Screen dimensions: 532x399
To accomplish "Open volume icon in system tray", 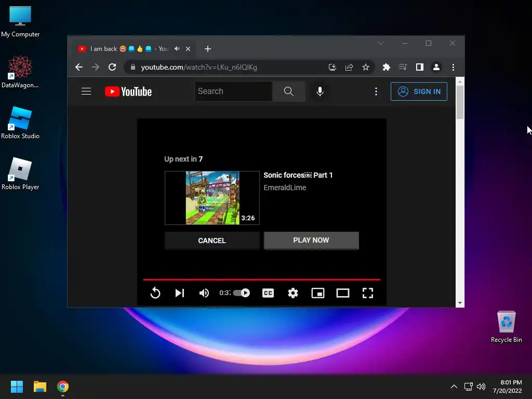I will point(481,387).
